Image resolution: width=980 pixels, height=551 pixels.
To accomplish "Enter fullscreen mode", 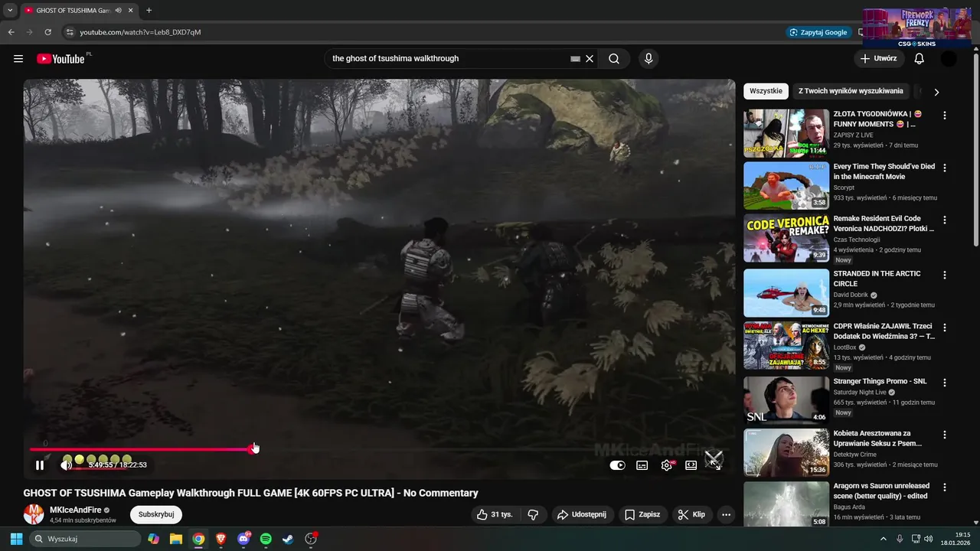I will click(x=714, y=465).
